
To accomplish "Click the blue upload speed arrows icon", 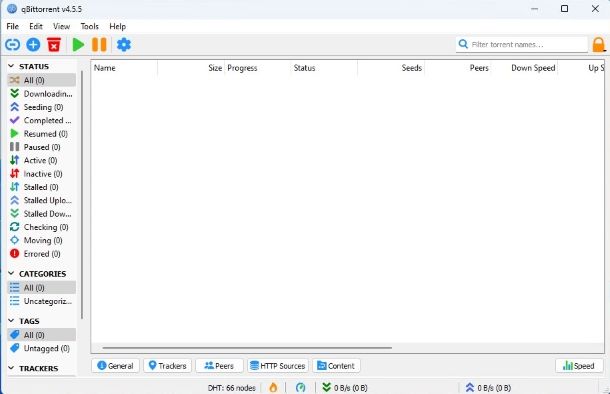I will (470, 387).
